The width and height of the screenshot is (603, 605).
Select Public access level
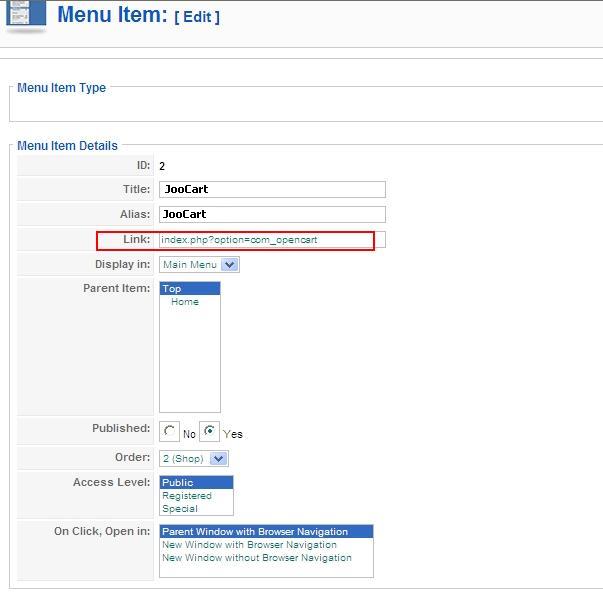(196, 483)
